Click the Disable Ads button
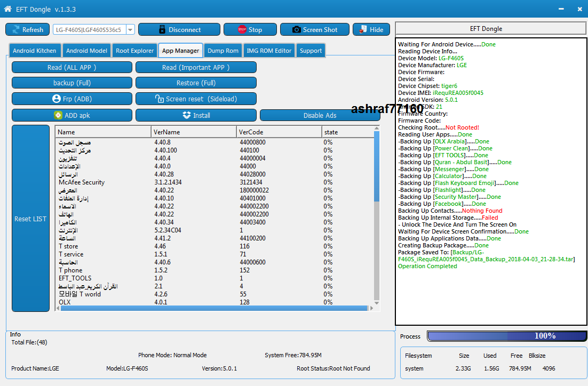588x386 pixels. click(x=320, y=115)
